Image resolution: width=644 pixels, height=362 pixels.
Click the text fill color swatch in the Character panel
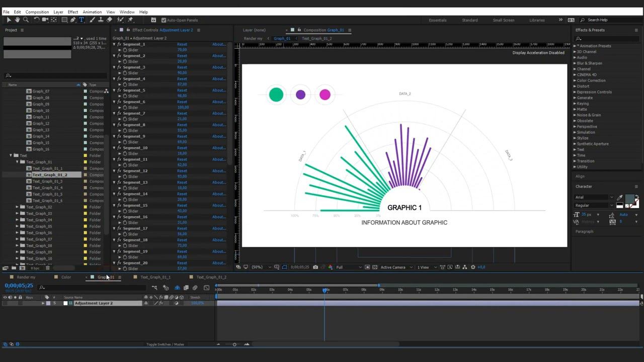(x=629, y=199)
